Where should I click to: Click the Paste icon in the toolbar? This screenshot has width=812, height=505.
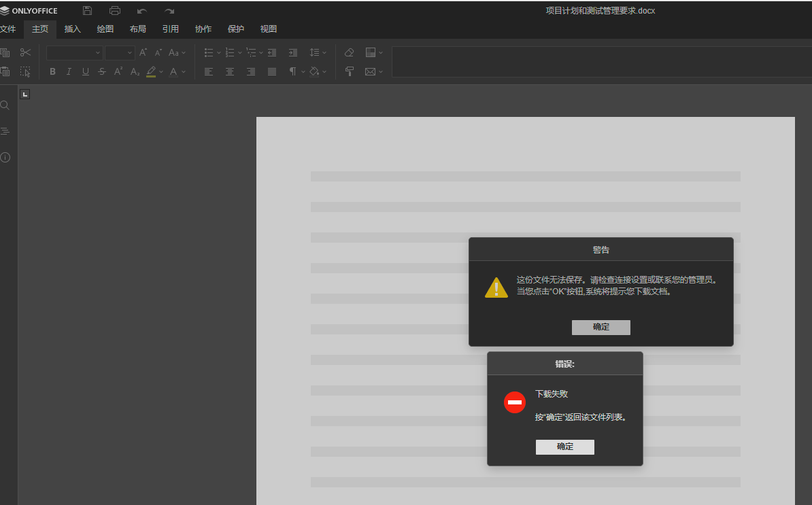click(5, 71)
